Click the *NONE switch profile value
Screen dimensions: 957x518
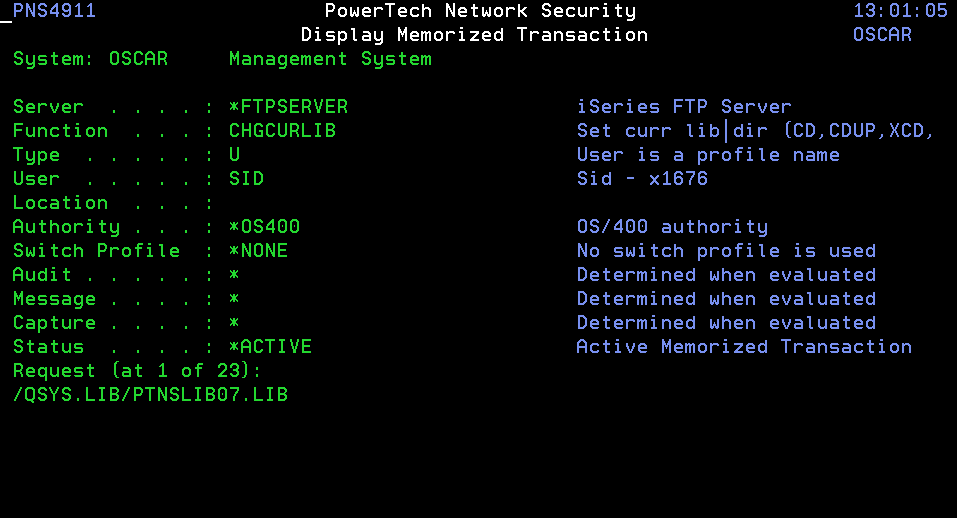coord(258,251)
